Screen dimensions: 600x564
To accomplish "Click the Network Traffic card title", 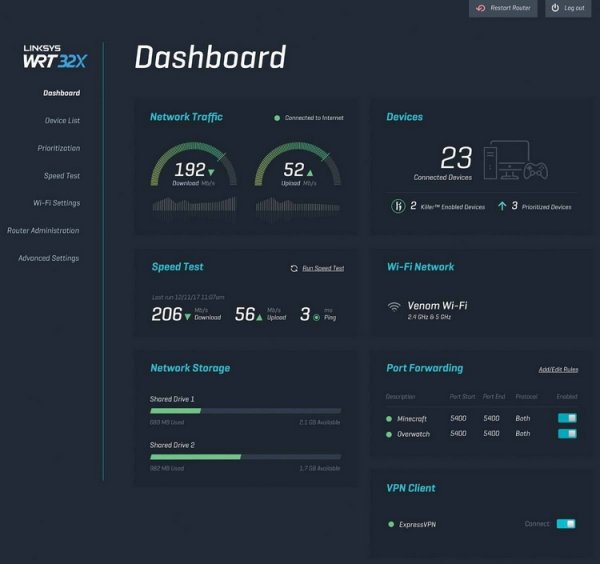I will (x=186, y=117).
